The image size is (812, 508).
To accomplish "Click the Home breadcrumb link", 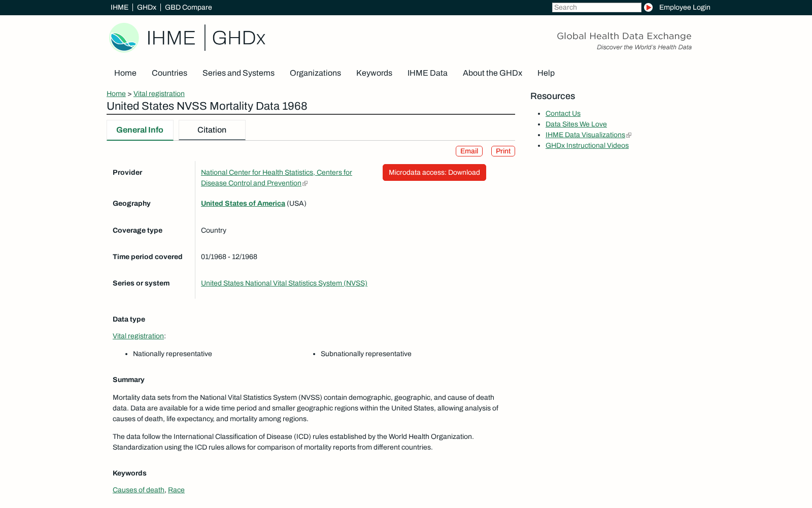I will (116, 93).
